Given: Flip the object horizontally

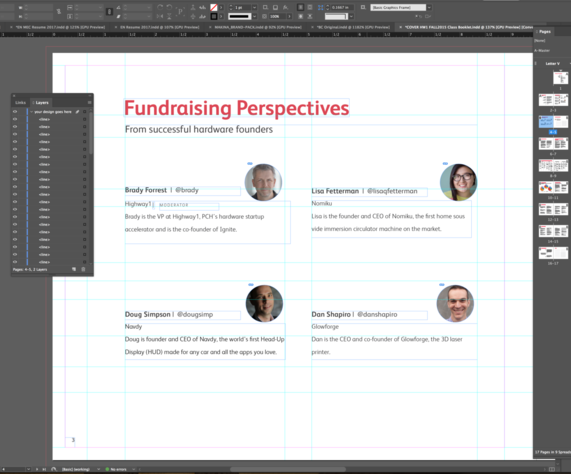Looking at the screenshot, I should pyautogui.click(x=160, y=16).
